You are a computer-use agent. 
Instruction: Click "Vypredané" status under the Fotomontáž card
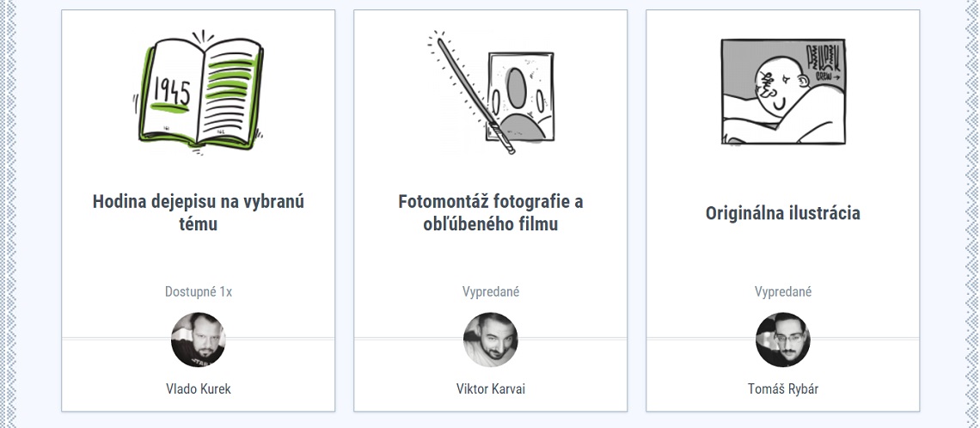491,291
